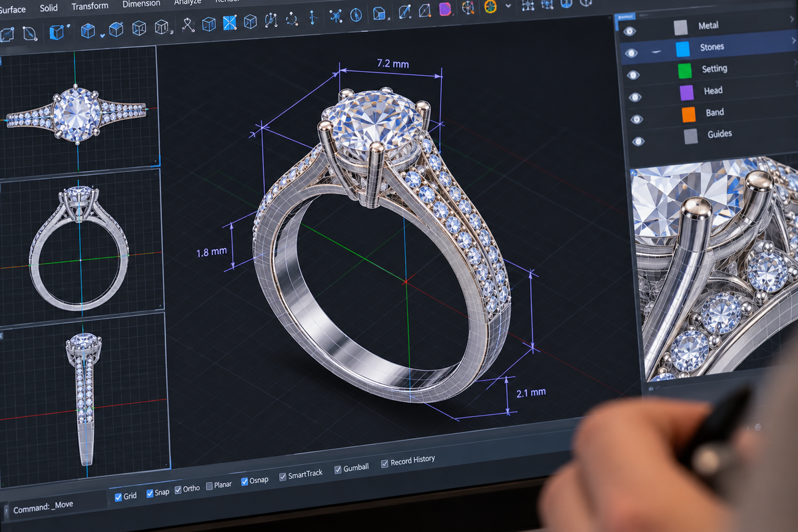This screenshot has height=532, width=798.
Task: Open the green Setting layer color swatch
Action: (684, 70)
